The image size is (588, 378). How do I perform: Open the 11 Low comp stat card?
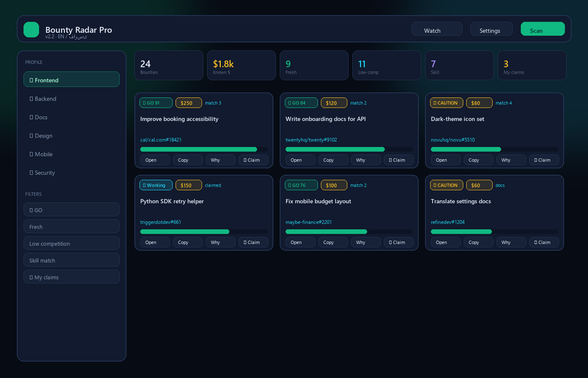coord(387,66)
